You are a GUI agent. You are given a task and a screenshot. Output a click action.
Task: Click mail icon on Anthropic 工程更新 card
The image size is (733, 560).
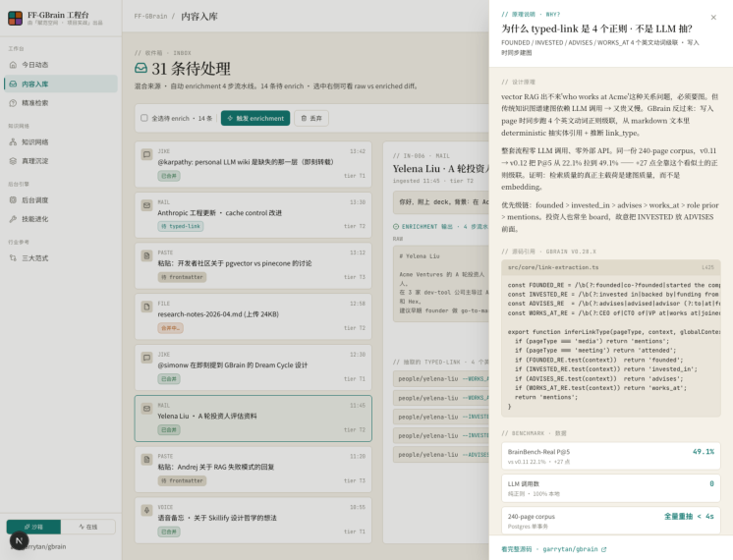click(146, 205)
